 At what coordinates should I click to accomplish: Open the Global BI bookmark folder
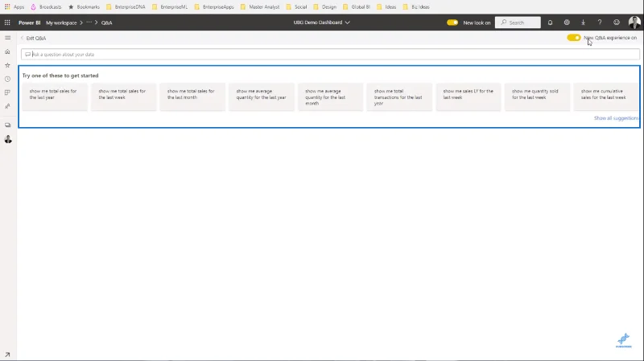click(x=357, y=7)
